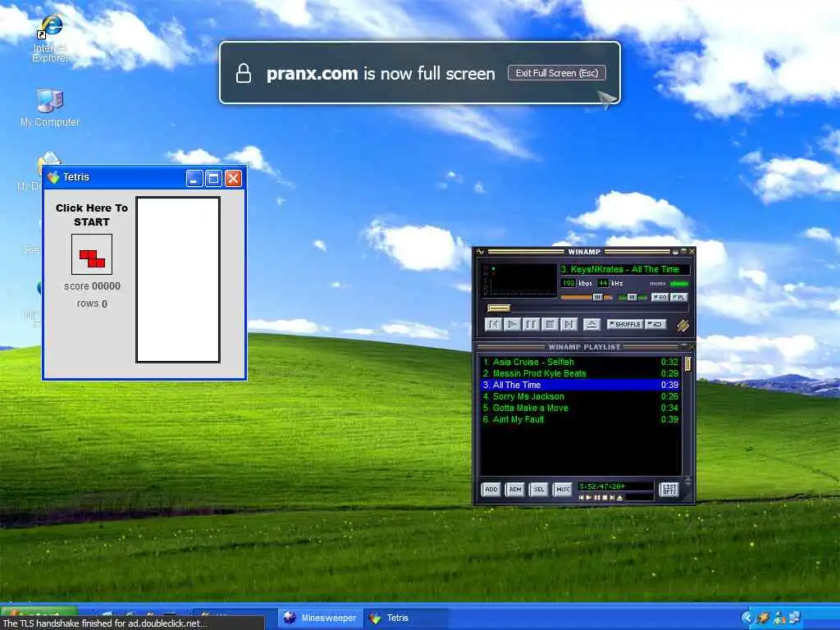
Task: Select playlist track Gotta Make a Move
Action: pyautogui.click(x=581, y=409)
